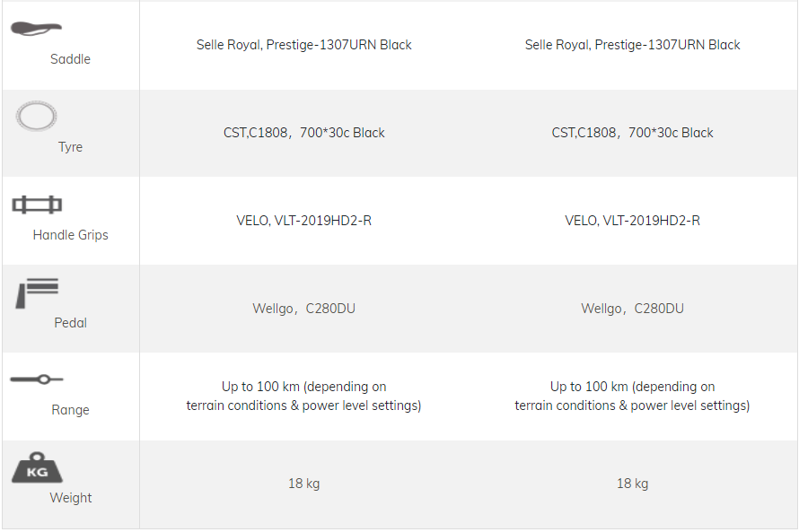Select the Pedal row label
Viewport: 799px width, 532px height.
tap(70, 323)
